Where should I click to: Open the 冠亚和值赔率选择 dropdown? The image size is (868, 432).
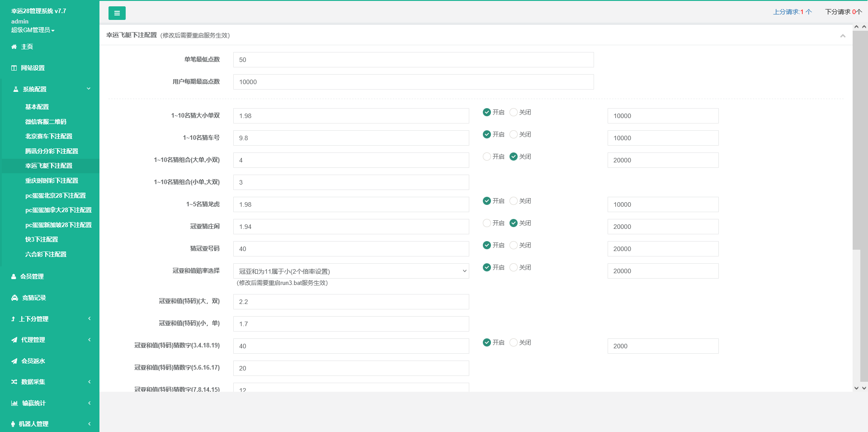(x=351, y=271)
